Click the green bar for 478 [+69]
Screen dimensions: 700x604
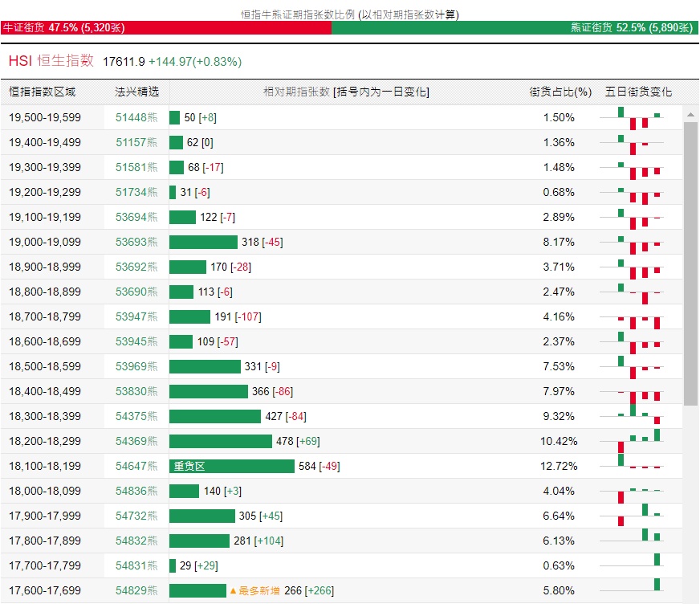point(221,442)
